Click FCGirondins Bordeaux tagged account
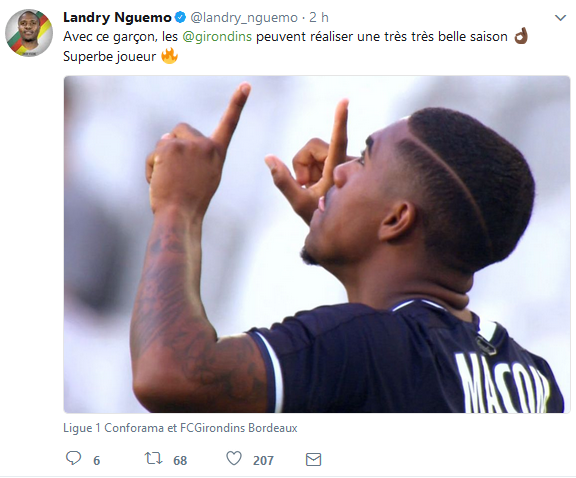Viewport: 576px width, 478px height. tap(238, 428)
